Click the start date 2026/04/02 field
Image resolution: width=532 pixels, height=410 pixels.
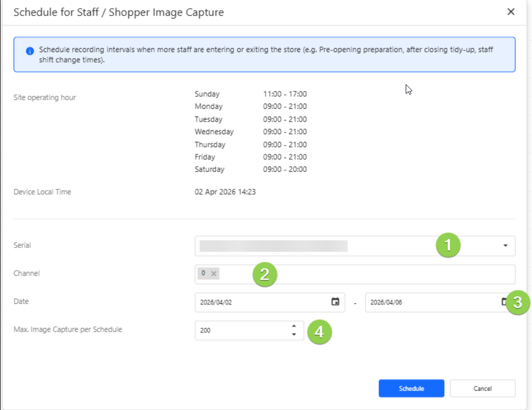tap(262, 302)
